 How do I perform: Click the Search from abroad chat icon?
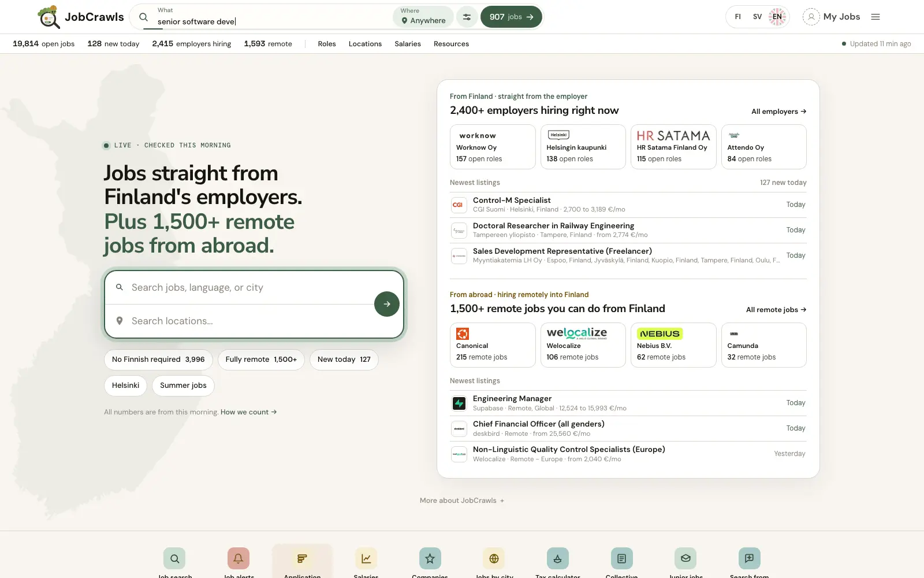pyautogui.click(x=750, y=558)
